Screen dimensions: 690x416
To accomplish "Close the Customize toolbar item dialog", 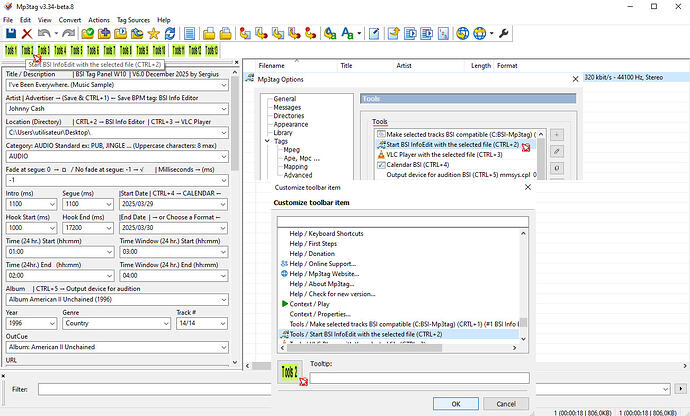I will (528, 187).
